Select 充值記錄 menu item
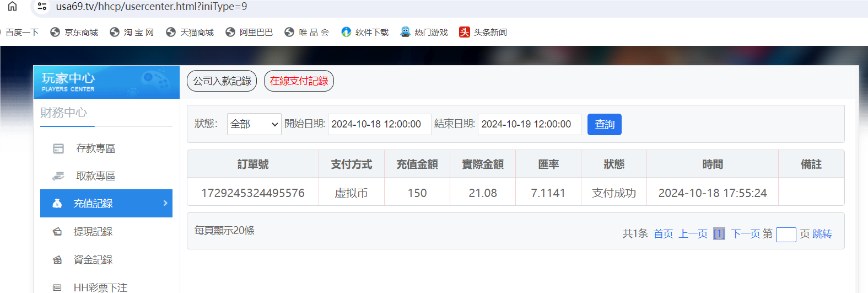Image resolution: width=868 pixels, height=293 pixels. [106, 203]
